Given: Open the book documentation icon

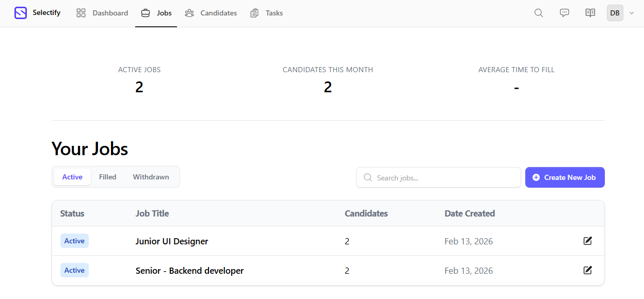Looking at the screenshot, I should (x=590, y=13).
